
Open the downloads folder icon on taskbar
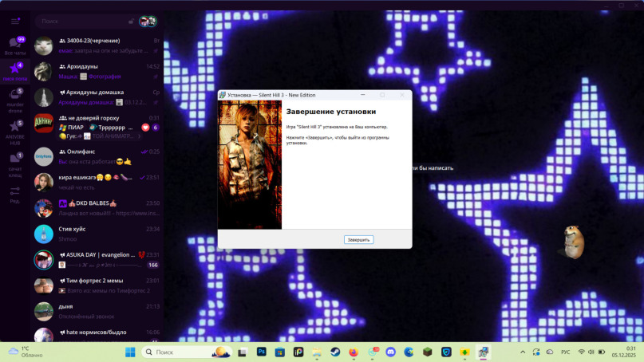tap(464, 352)
